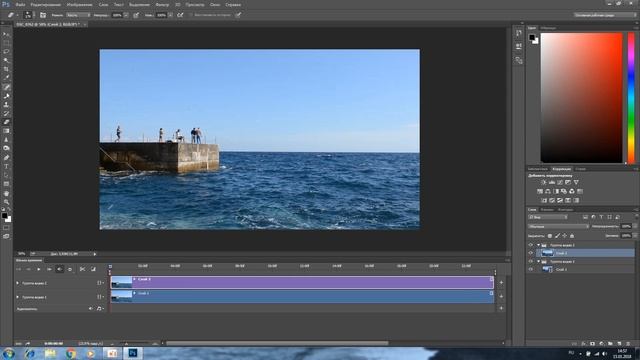Click toolbox foreground color swatch
This screenshot has width=640, height=360.
click(x=4, y=216)
